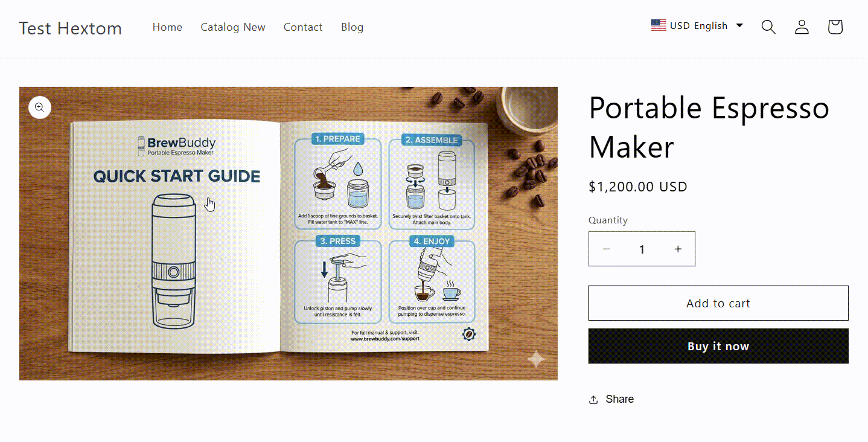Viewport: 868px width, 442px height.
Task: Expand the USD English language dropdown arrow
Action: pos(739,25)
